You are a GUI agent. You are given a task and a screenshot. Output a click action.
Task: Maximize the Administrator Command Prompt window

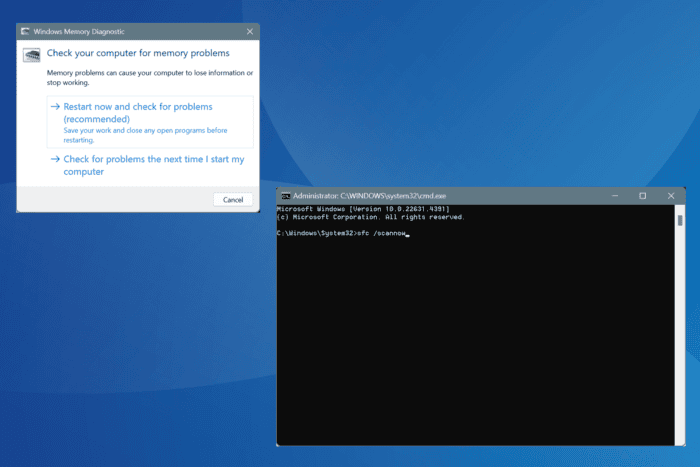click(x=643, y=195)
